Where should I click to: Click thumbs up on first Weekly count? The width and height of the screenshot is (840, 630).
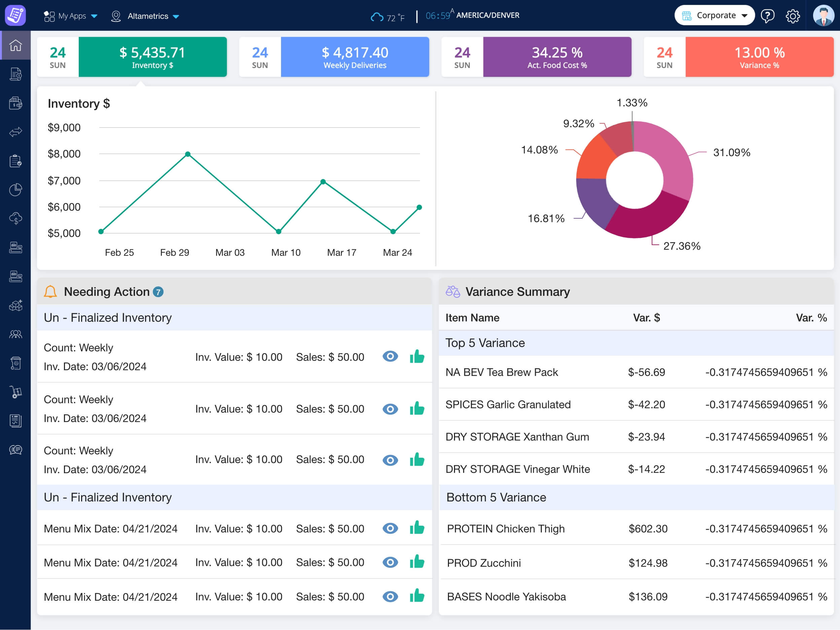click(x=417, y=357)
